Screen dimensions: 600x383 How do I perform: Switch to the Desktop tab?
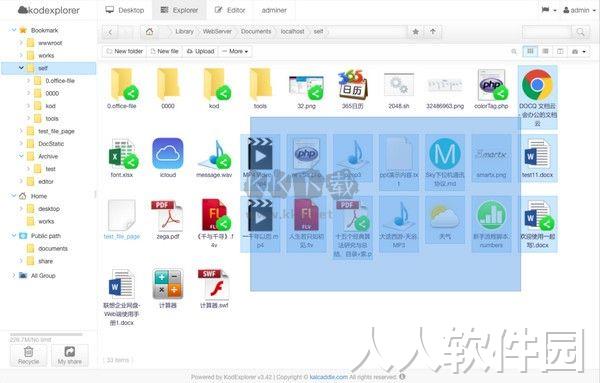[x=125, y=10]
